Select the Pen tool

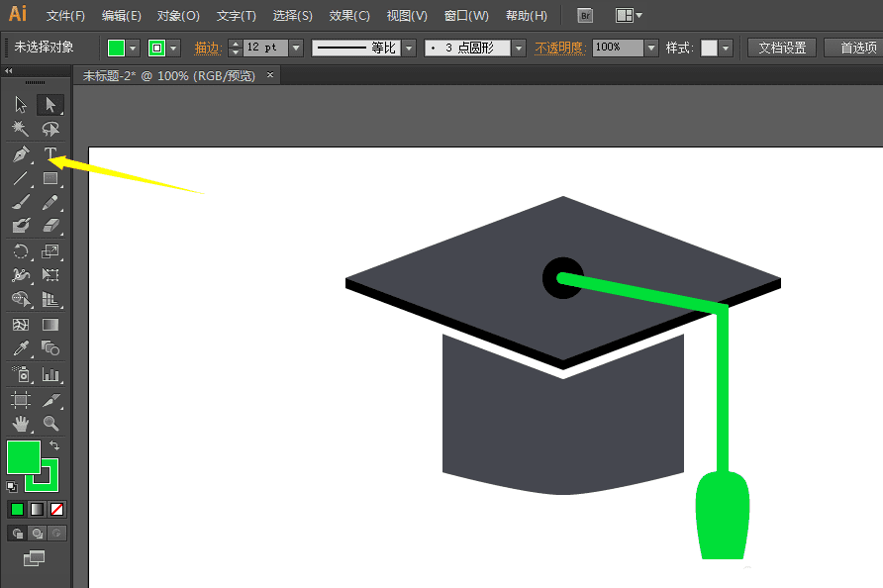[21, 154]
